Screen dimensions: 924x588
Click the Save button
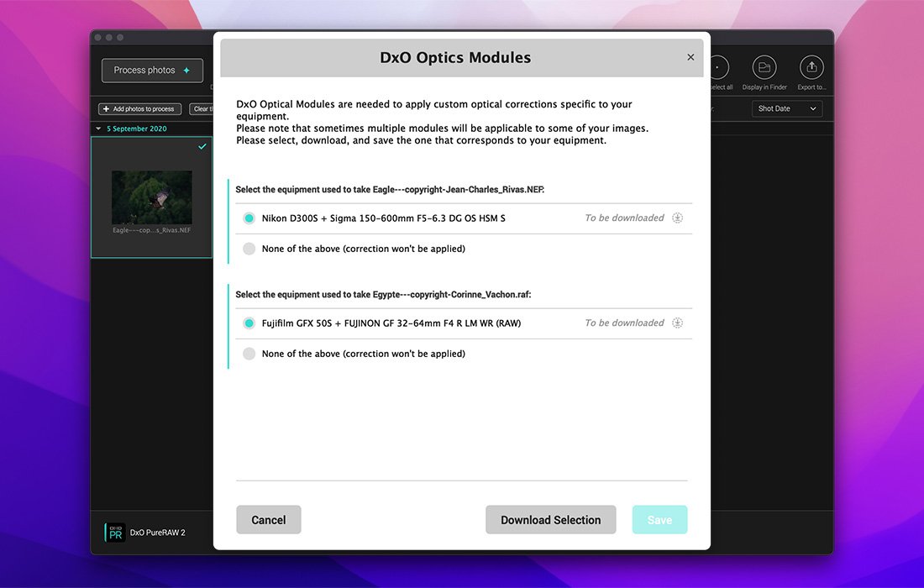(659, 520)
